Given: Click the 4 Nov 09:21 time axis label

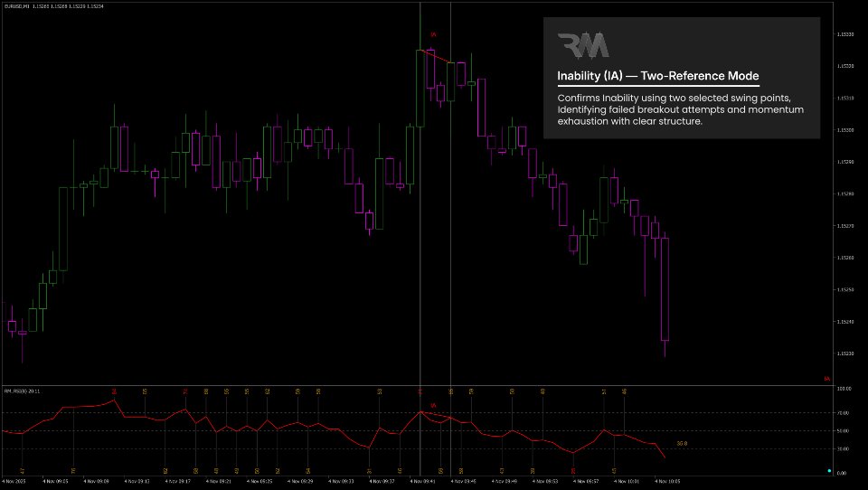Looking at the screenshot, I should (218, 481).
